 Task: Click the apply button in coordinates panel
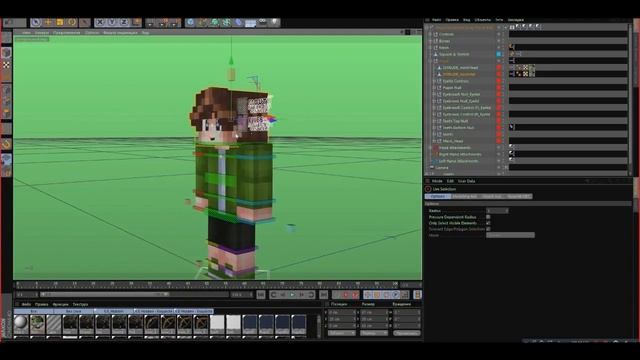tap(407, 333)
